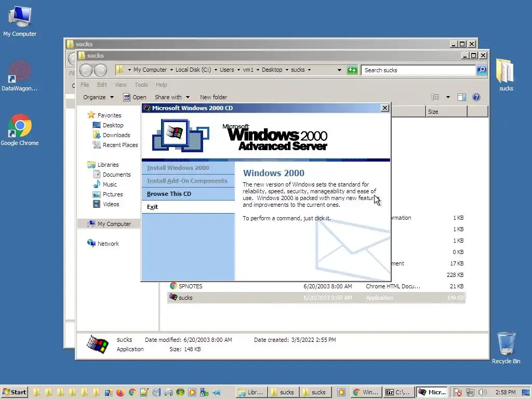Select Libraries in the navigation pane
Image resolution: width=532 pixels, height=399 pixels.
tap(103, 165)
